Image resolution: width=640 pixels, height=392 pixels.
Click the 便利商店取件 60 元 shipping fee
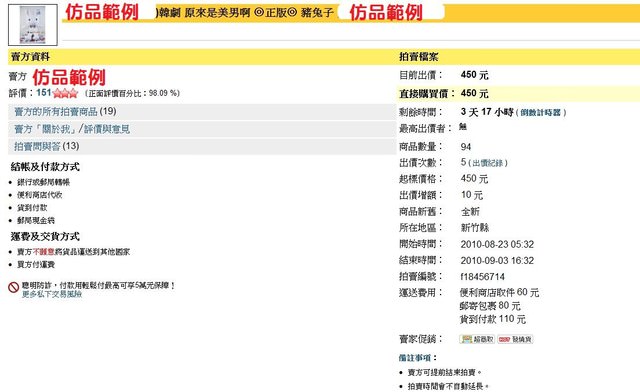point(499,292)
